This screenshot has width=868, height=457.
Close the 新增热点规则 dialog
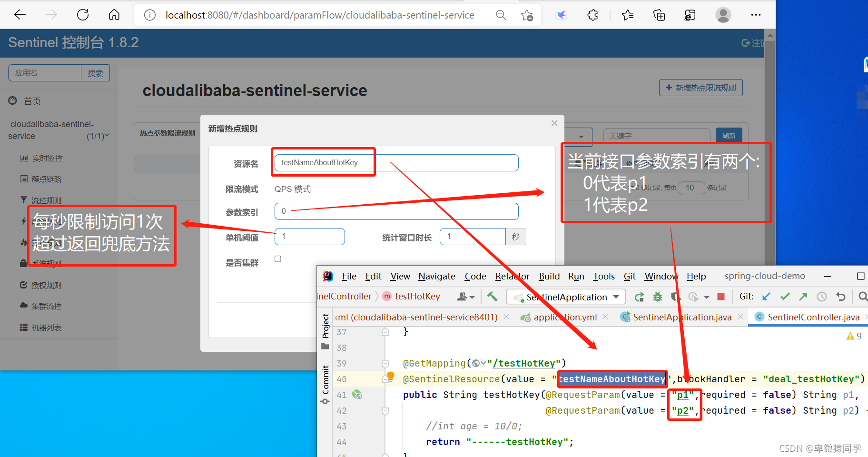pos(554,123)
